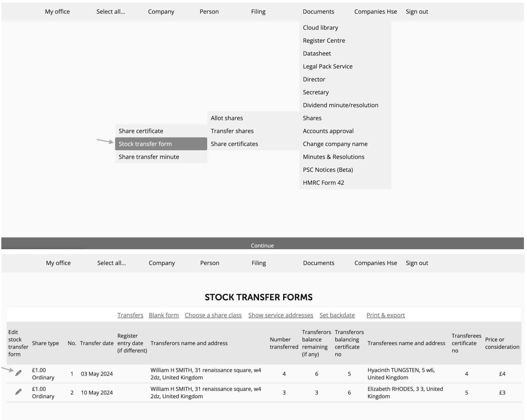Click William H SMITH transferor in row 2
Viewport: 527px width, 420px height.
[206, 393]
